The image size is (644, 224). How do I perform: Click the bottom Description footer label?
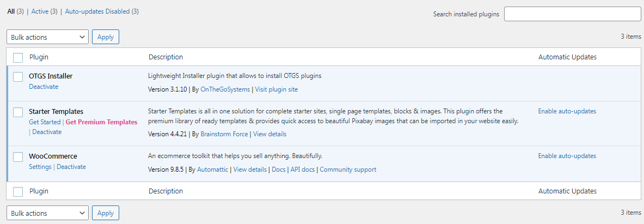pos(165,191)
